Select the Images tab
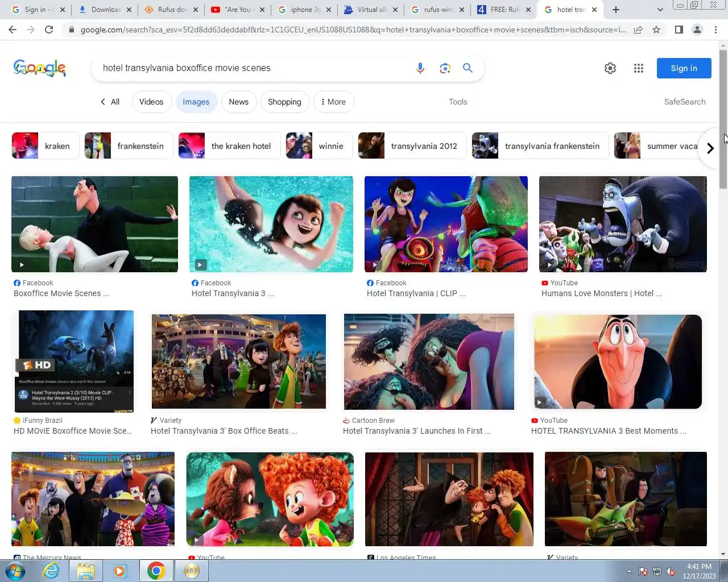The width and height of the screenshot is (728, 582). click(196, 102)
